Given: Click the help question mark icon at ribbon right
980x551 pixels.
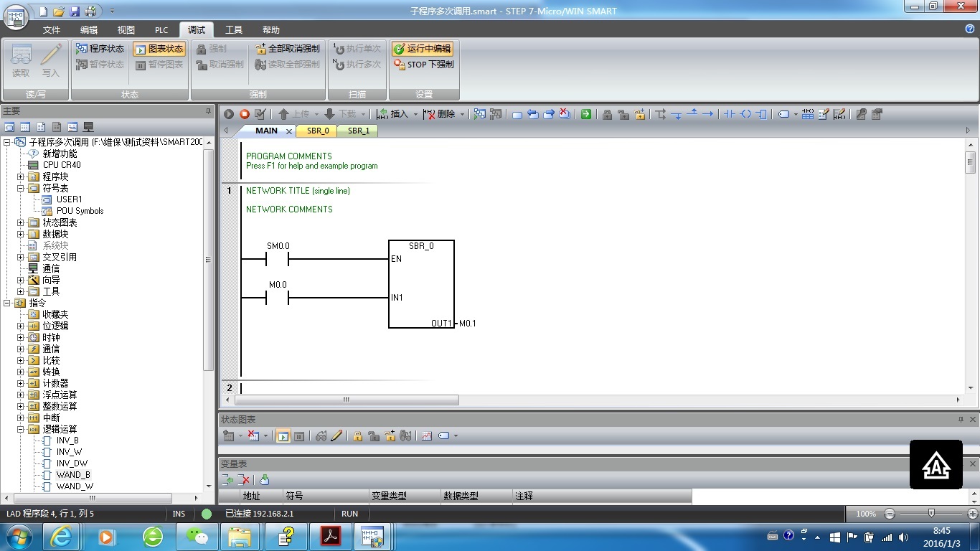Looking at the screenshot, I should (x=970, y=29).
